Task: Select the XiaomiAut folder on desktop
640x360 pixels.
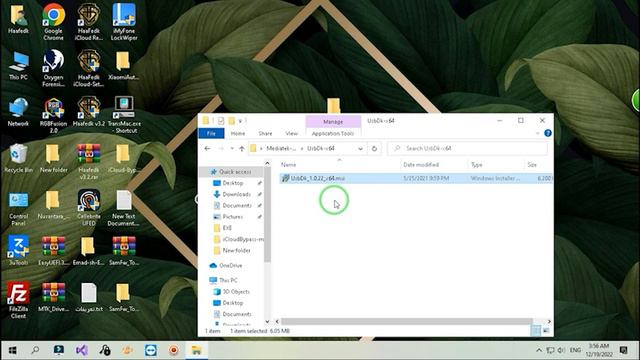Action: point(124,65)
